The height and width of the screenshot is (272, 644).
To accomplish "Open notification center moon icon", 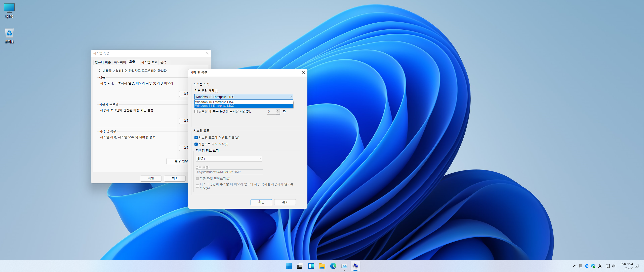I will (637, 266).
